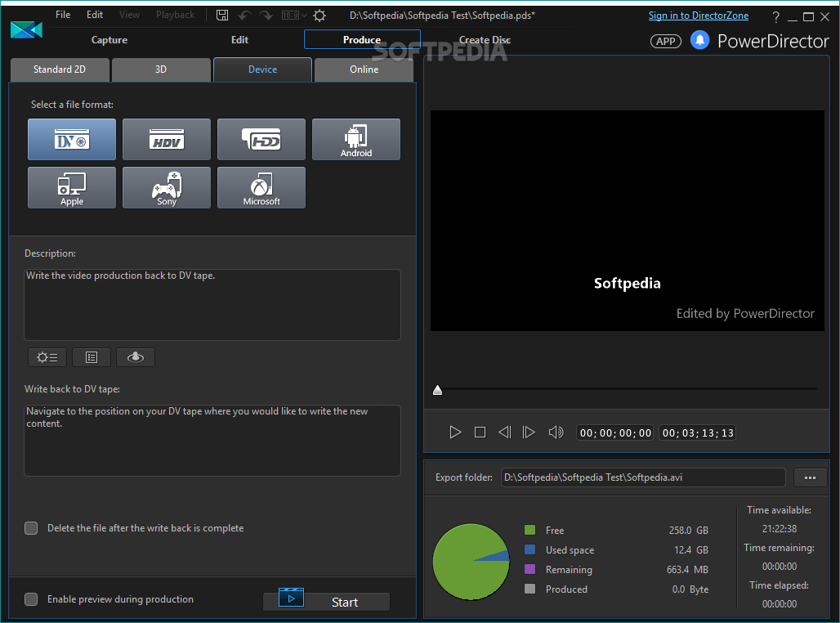The width and height of the screenshot is (840, 623).
Task: Enable preview during production checkbox
Action: pyautogui.click(x=31, y=598)
